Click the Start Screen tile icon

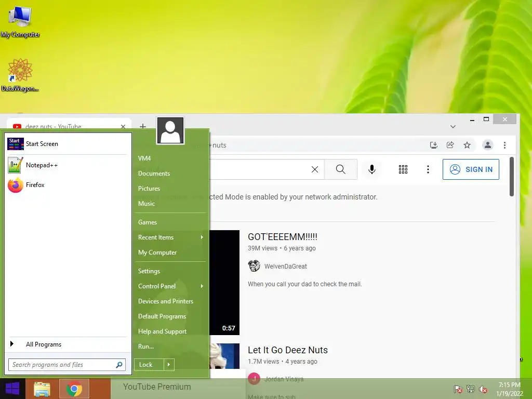15,144
